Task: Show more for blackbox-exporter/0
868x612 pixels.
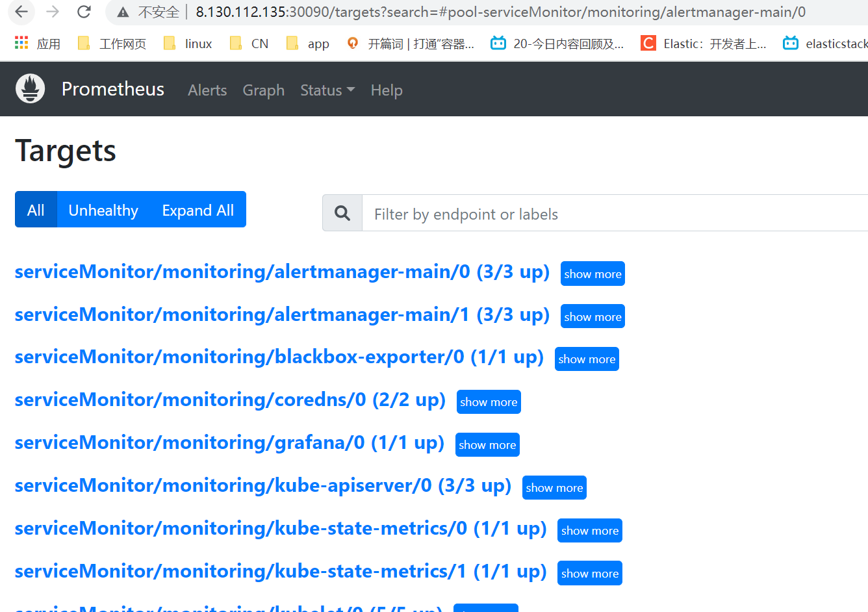Action: point(587,359)
